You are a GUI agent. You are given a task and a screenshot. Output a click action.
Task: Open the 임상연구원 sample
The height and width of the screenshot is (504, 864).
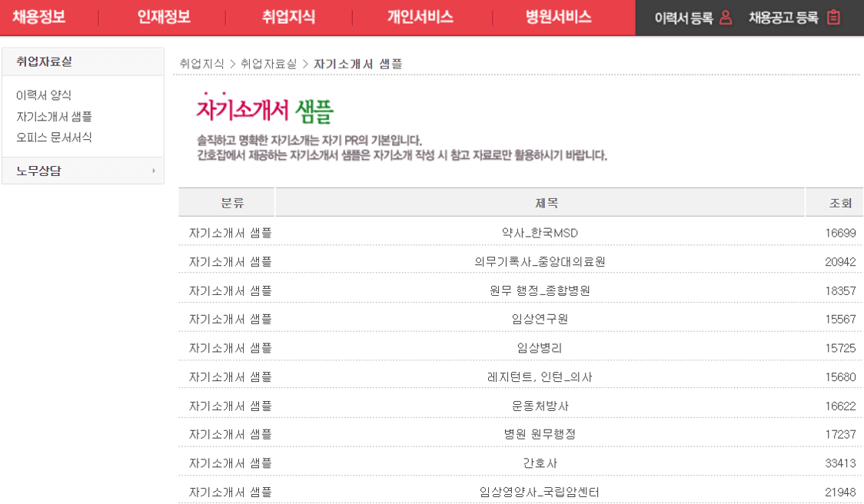[540, 319]
